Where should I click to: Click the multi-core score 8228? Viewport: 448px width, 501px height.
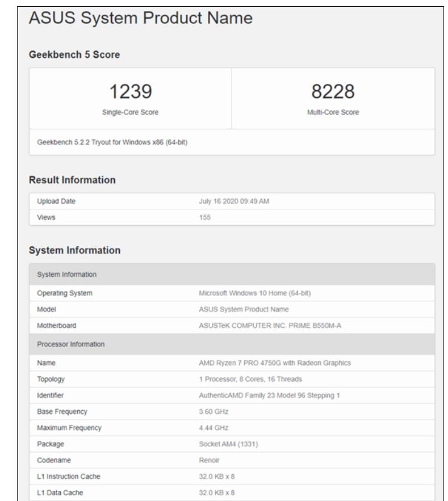pos(333,91)
